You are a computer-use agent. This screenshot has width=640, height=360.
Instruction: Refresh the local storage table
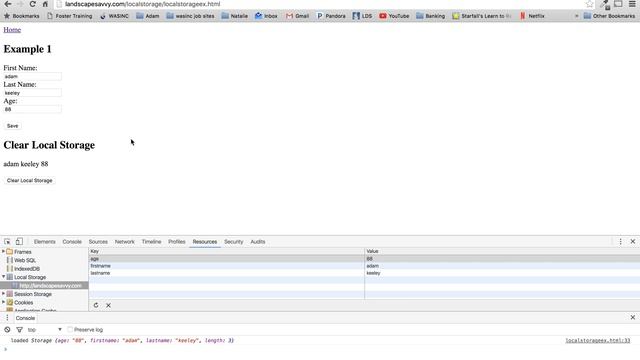(x=96, y=305)
